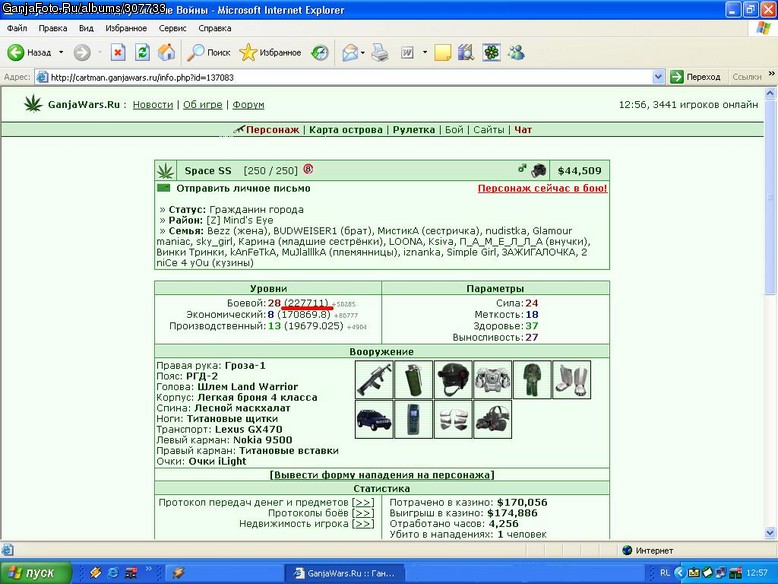The width and height of the screenshot is (778, 584).
Task: Click the Очки iLight goggles thumbnail
Action: [493, 419]
